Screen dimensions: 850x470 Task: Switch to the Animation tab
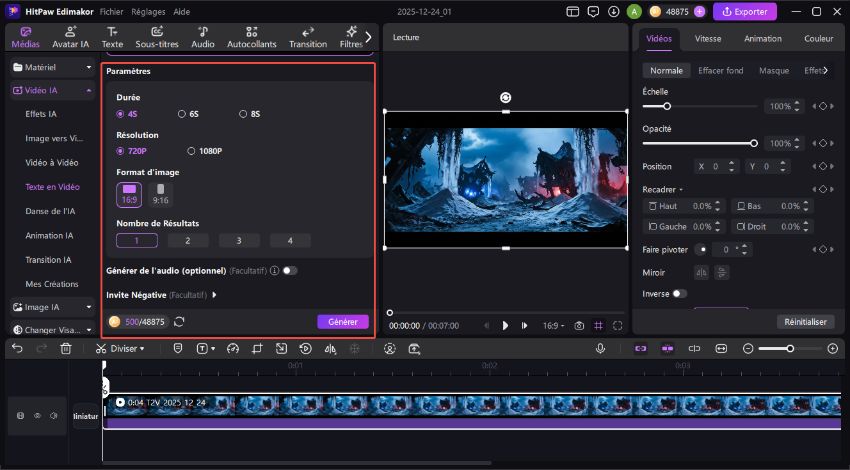pyautogui.click(x=762, y=39)
